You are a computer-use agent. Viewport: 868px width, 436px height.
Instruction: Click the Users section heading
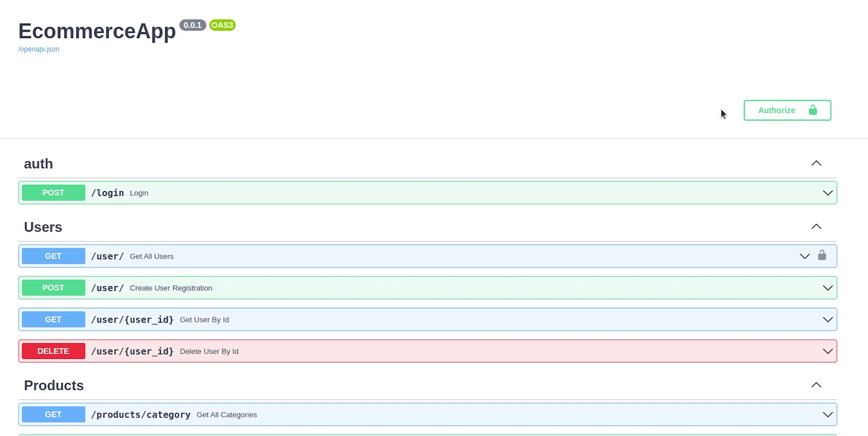click(43, 227)
